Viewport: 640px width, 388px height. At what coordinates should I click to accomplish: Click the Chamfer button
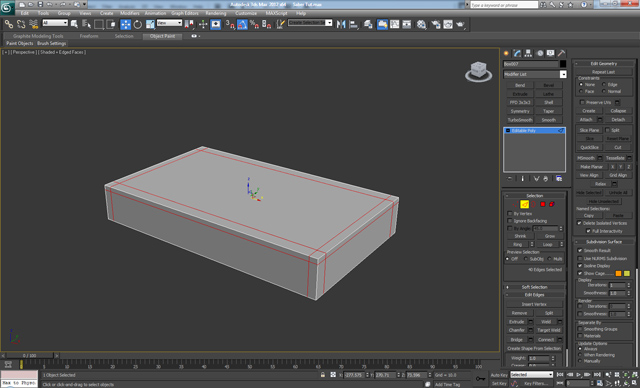[x=517, y=330]
